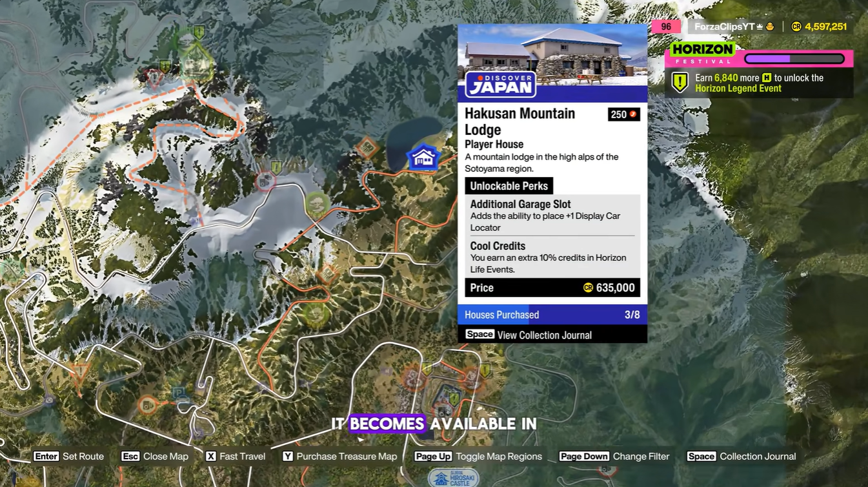Open the Change Filter option
This screenshot has height=487, width=868.
point(614,456)
